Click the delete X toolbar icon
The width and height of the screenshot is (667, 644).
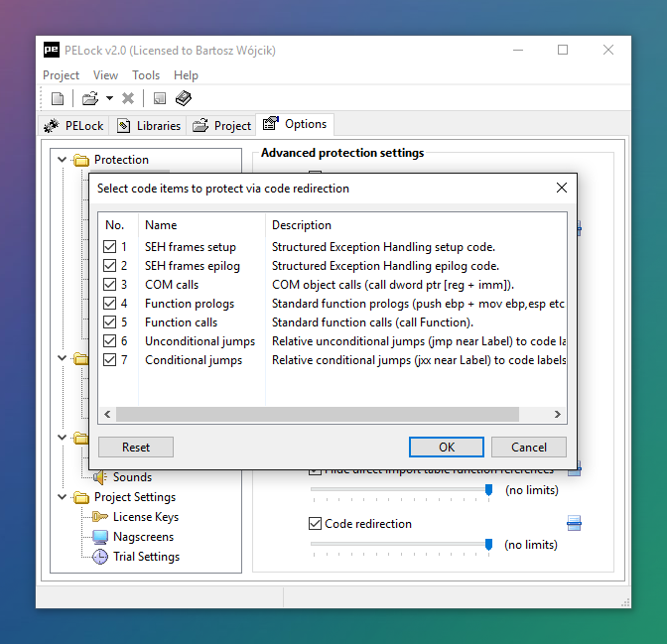coord(128,98)
